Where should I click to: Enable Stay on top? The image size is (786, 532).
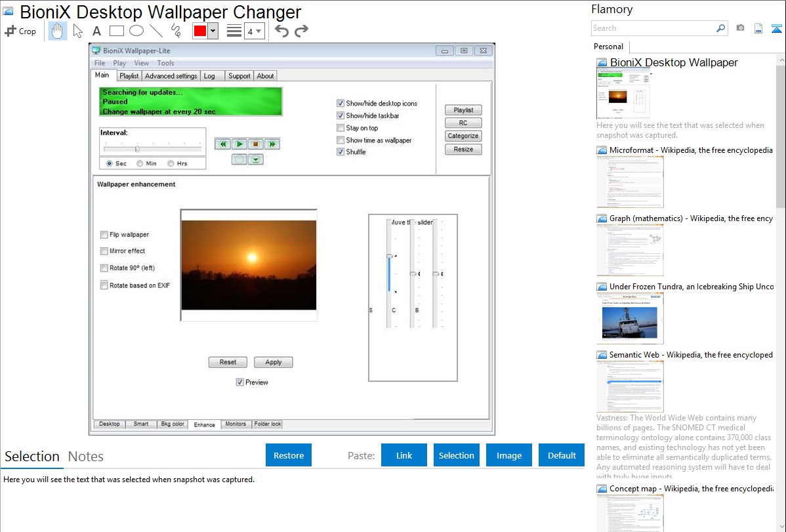(x=341, y=128)
